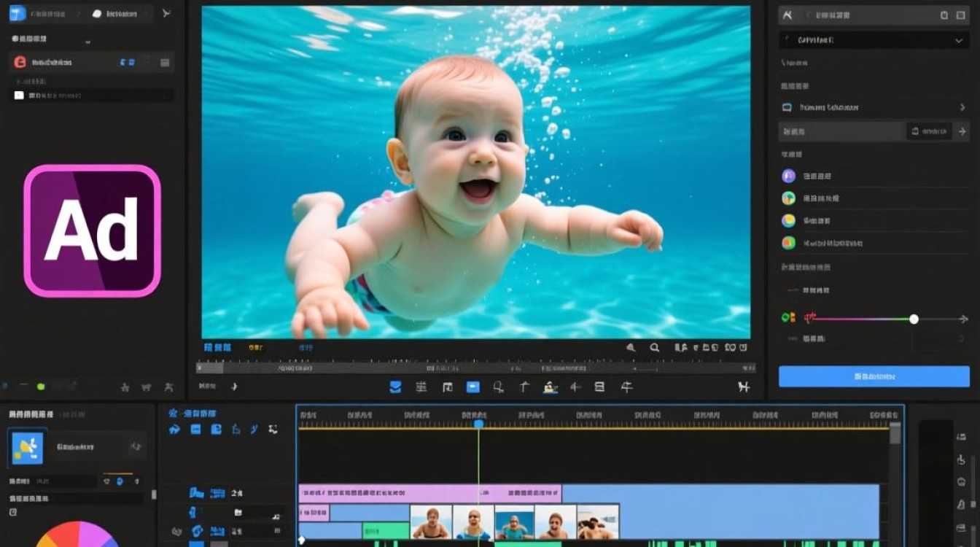The height and width of the screenshot is (547, 980).
Task: Toggle the eye icon on the lower timeline track
Action: (176, 531)
